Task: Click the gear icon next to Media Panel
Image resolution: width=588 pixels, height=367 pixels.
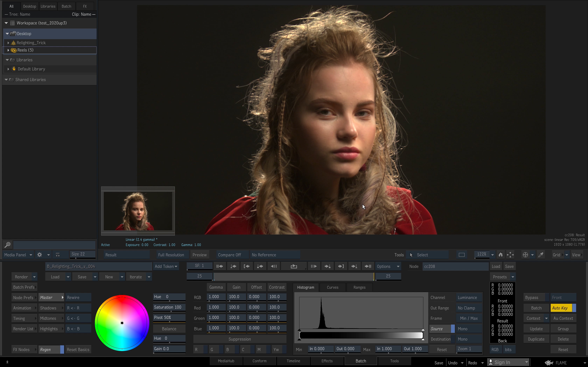Action: click(x=39, y=255)
